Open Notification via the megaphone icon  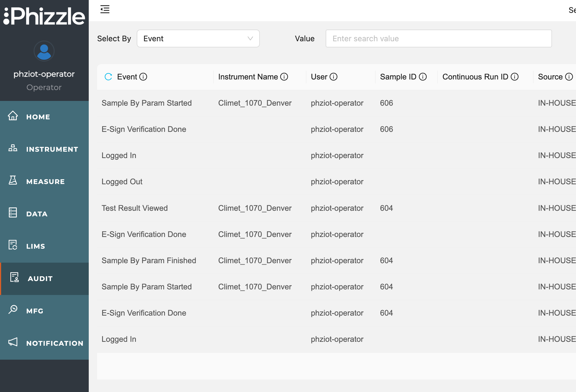pos(12,343)
